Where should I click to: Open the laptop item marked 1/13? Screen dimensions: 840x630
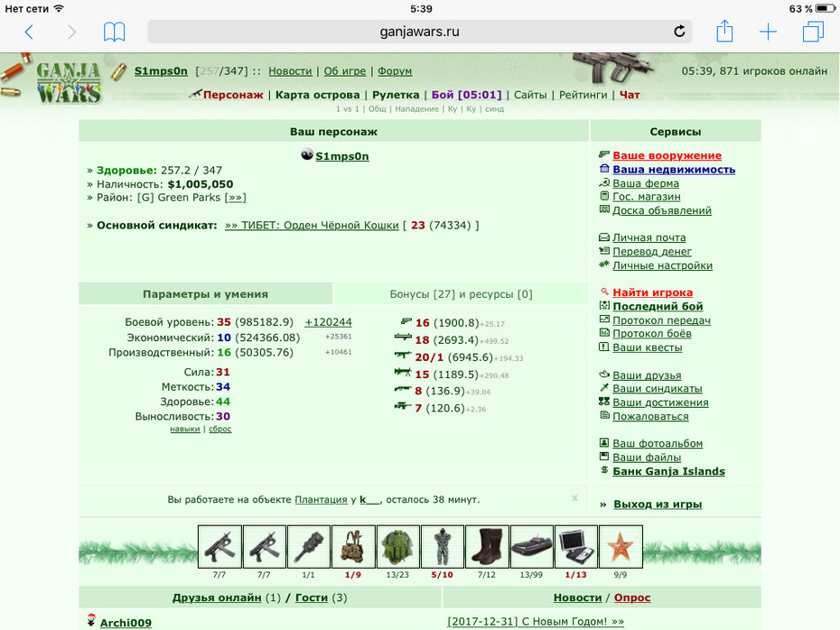576,546
